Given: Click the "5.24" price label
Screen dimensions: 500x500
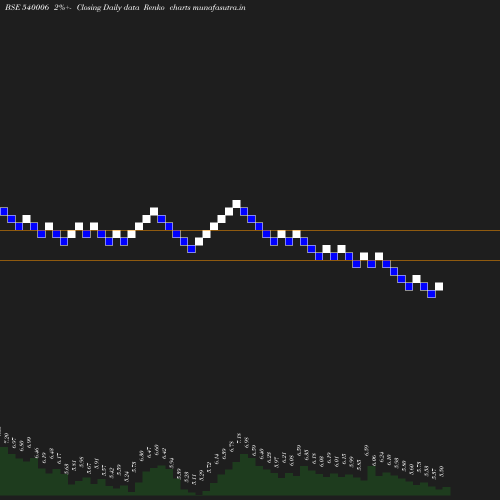Looking at the screenshot, I should (x=127, y=477).
